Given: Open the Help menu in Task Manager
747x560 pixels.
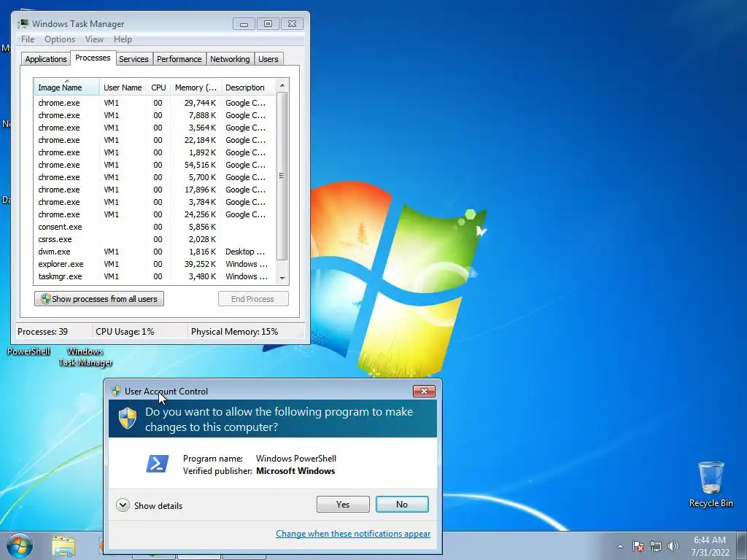Looking at the screenshot, I should pos(123,39).
